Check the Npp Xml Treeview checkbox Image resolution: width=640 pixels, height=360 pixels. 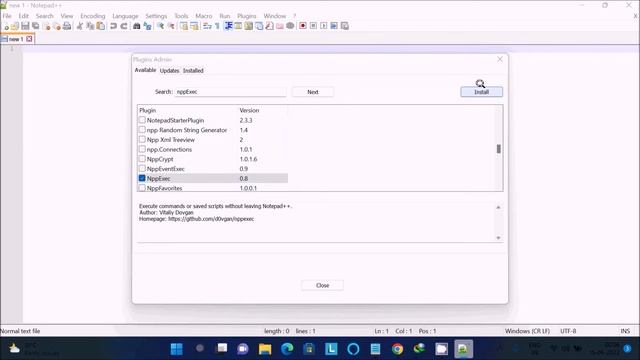pyautogui.click(x=142, y=140)
